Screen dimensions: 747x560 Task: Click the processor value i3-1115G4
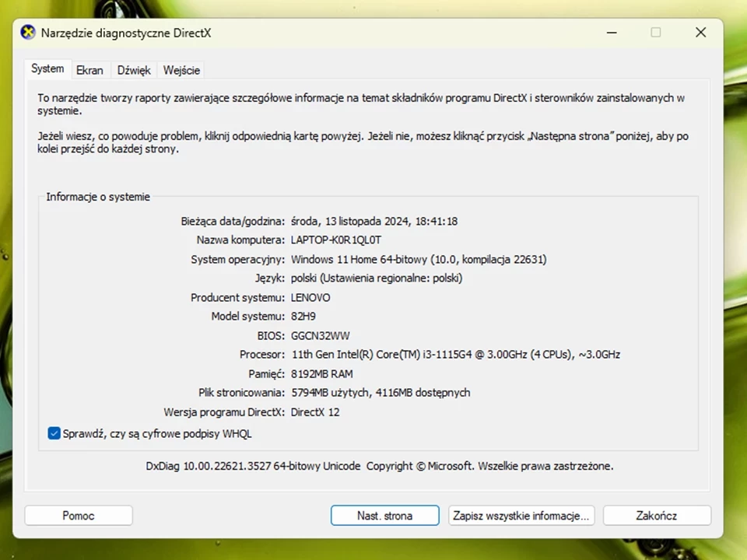455,355
